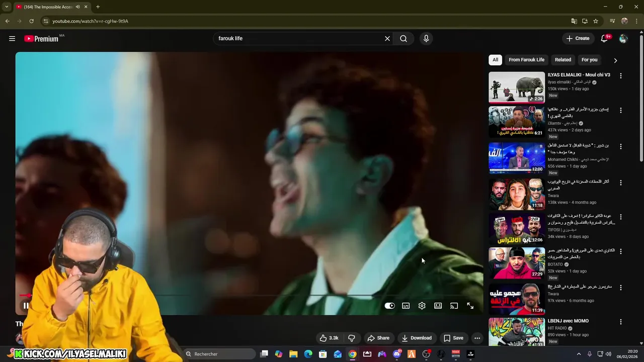The height and width of the screenshot is (362, 644).
Task: Cast video to a TV
Action: [x=454, y=306]
